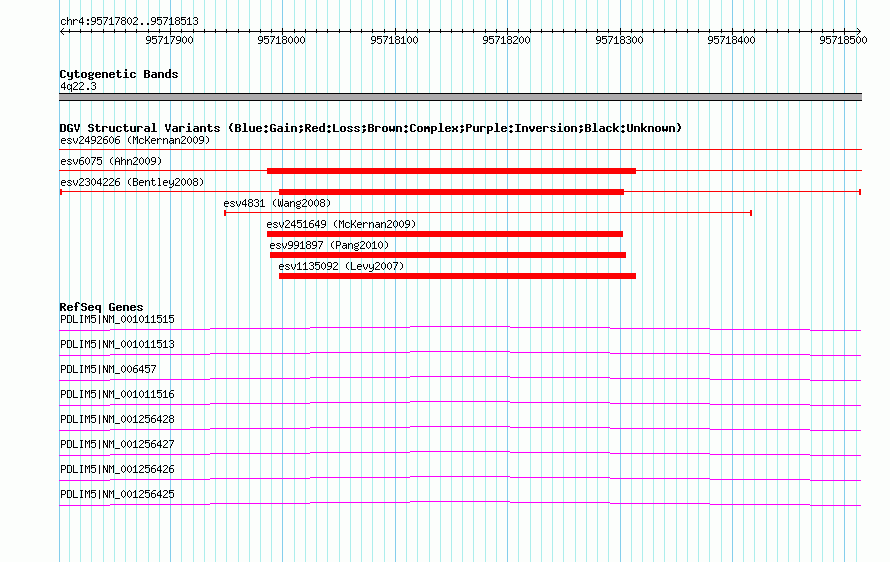Select variant label esv1135092 (Levy2007)
The width and height of the screenshot is (890, 562).
(341, 266)
